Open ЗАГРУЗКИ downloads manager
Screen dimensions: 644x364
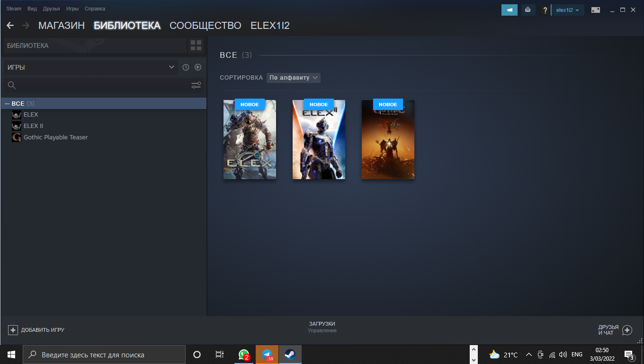point(322,324)
